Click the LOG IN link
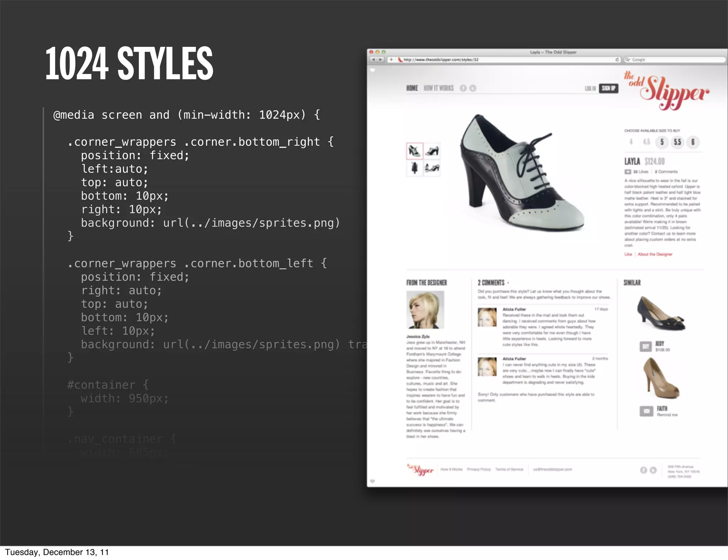 [x=590, y=88]
